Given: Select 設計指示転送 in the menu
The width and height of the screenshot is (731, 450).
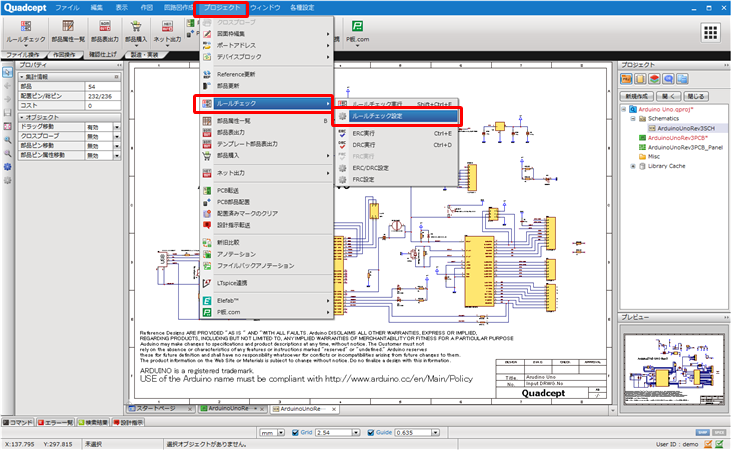Looking at the screenshot, I should coord(266,225).
